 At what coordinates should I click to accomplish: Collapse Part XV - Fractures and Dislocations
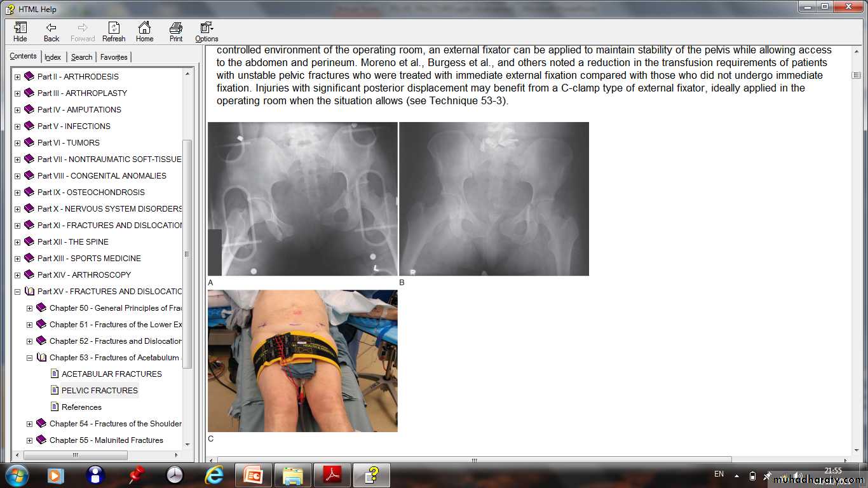18,292
